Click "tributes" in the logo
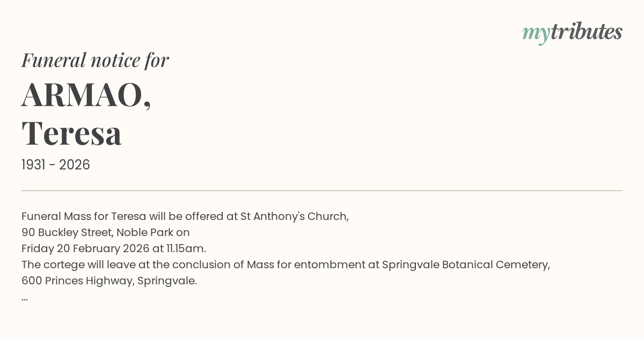 (x=586, y=32)
